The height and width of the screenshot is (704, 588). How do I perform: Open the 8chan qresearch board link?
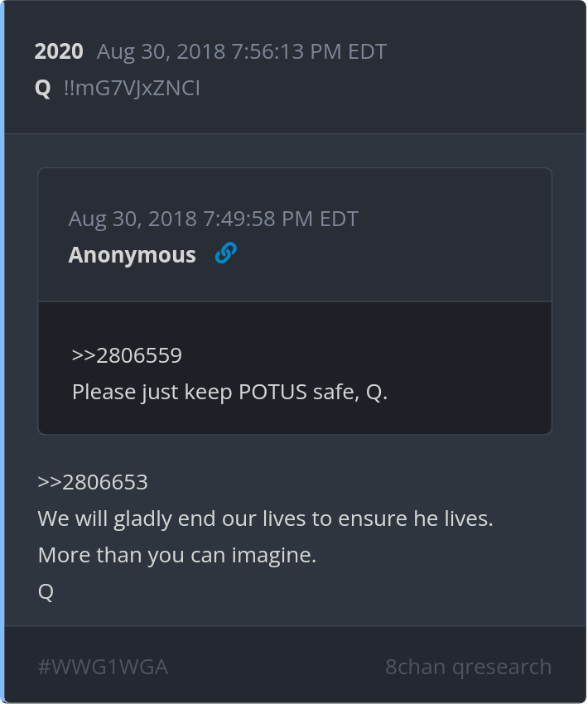point(468,667)
